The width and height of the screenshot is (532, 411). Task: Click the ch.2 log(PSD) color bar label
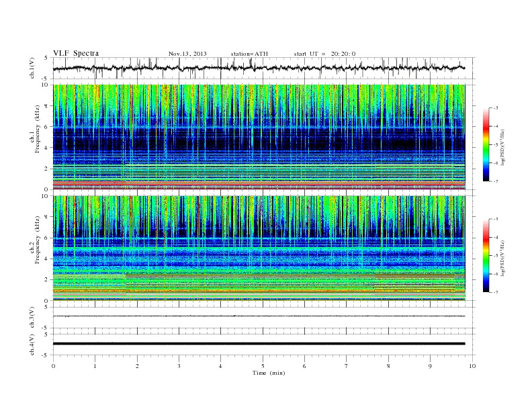tap(503, 258)
